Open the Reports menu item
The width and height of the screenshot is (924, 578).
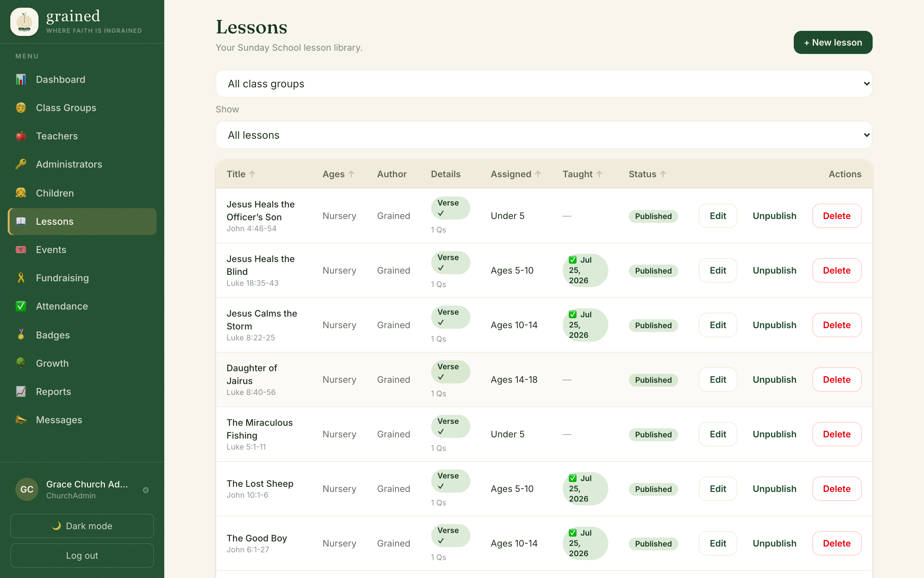click(x=82, y=391)
